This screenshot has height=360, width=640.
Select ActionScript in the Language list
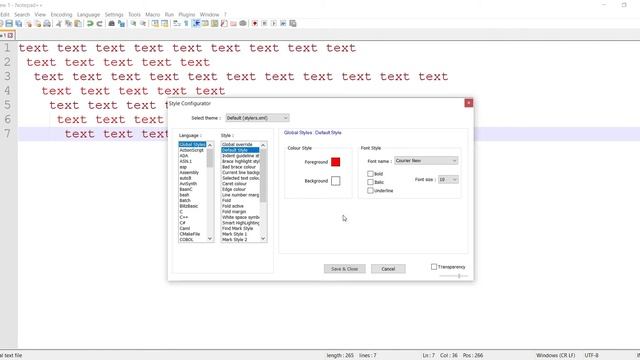point(191,150)
